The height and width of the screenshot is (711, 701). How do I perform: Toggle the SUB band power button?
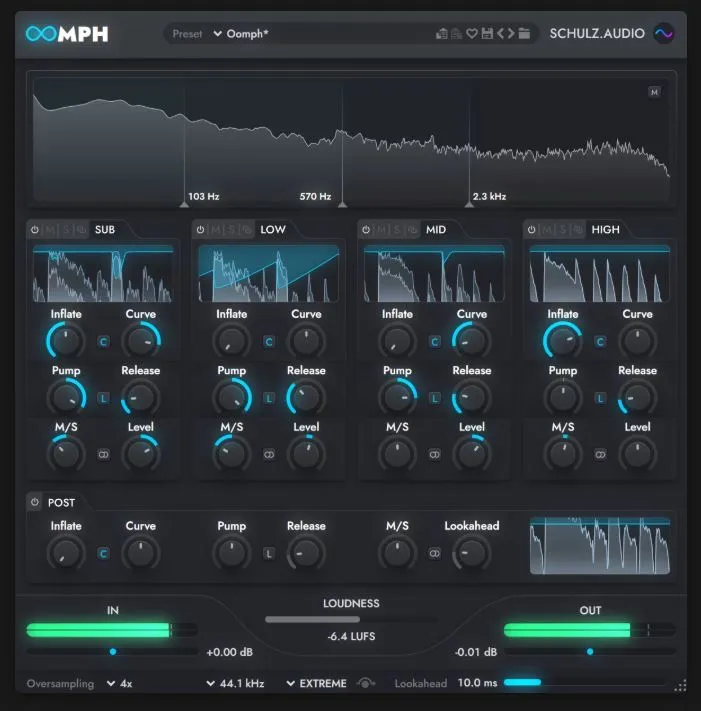point(35,230)
